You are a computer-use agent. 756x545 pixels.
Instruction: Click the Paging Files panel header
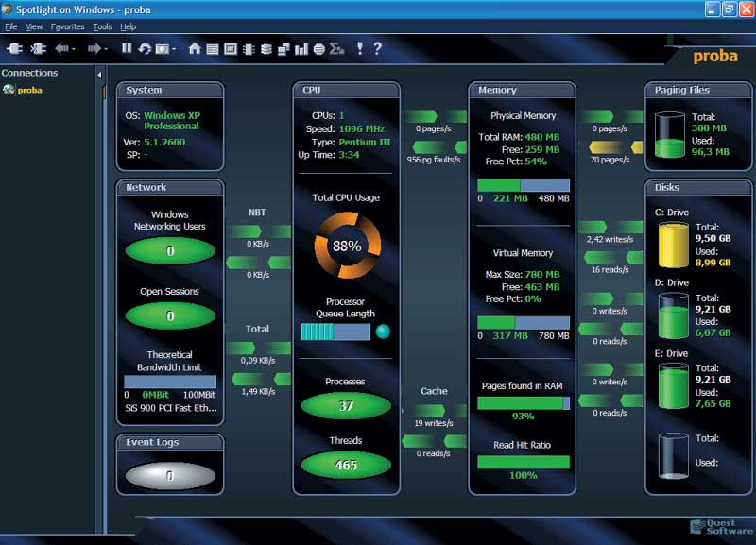point(698,90)
